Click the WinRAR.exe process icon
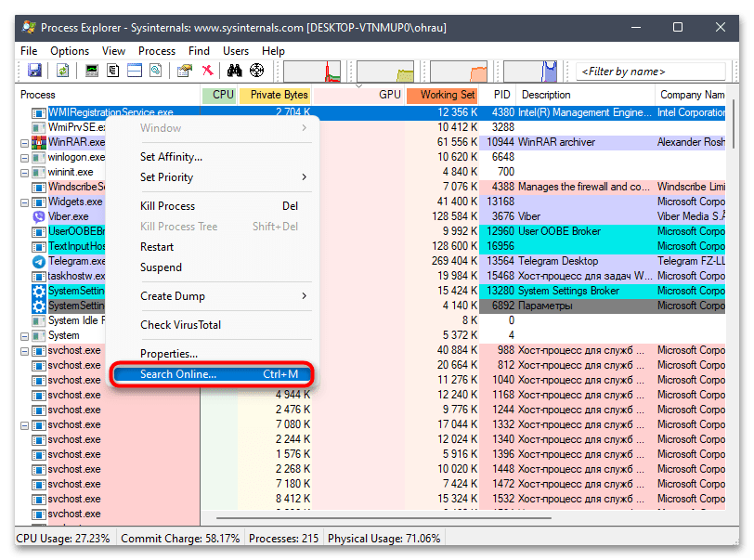Screen dimensions: 754x560 tap(39, 142)
